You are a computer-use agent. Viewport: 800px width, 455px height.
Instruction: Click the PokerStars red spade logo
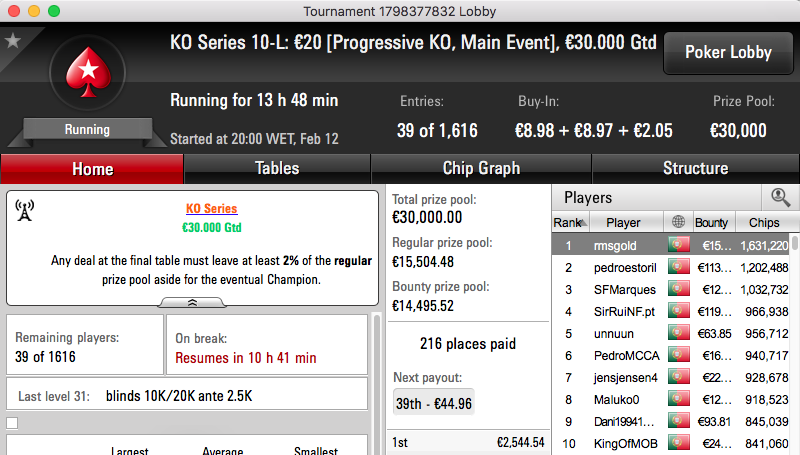coord(88,72)
